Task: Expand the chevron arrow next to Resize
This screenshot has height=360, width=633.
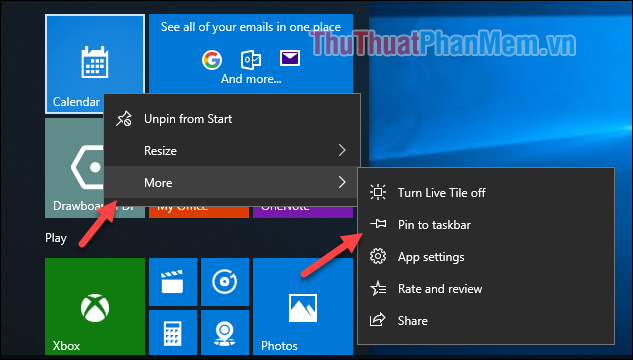Action: pyautogui.click(x=342, y=150)
